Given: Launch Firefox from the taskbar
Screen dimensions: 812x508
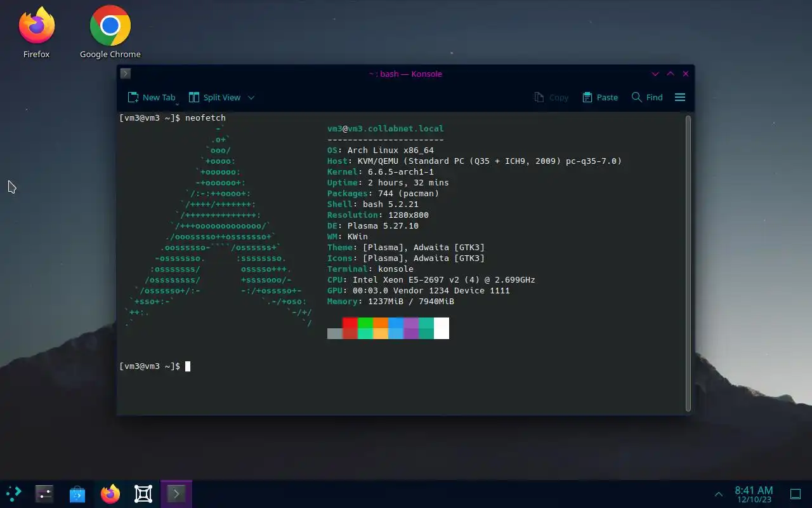Looking at the screenshot, I should click(110, 493).
